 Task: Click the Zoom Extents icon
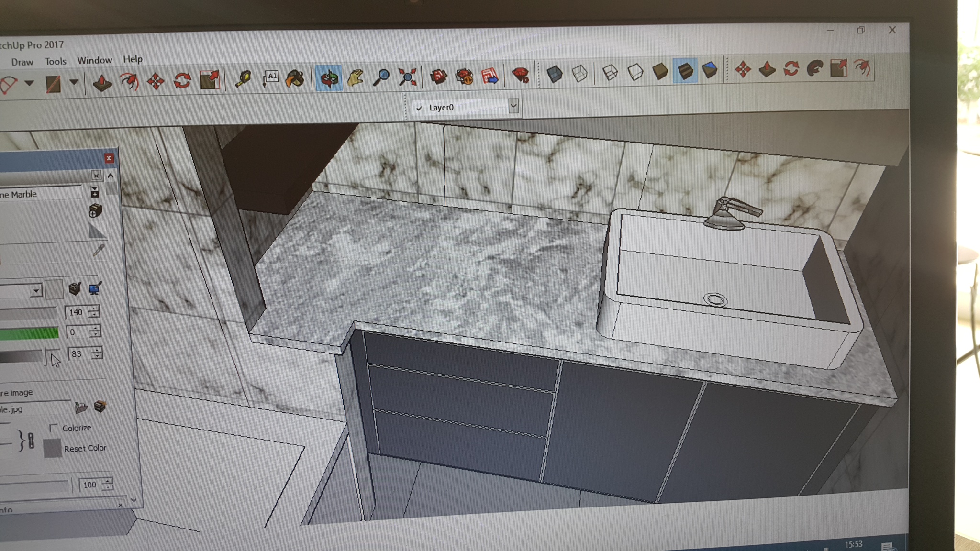tap(407, 77)
